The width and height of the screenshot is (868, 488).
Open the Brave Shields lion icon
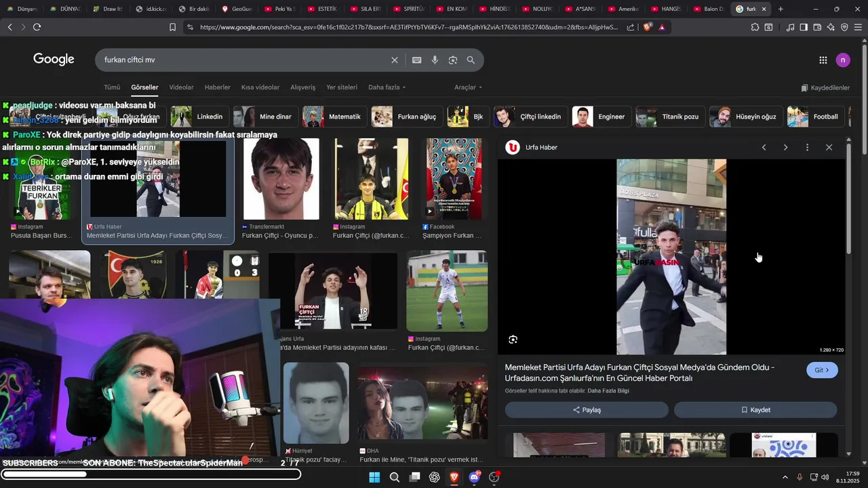(x=648, y=27)
